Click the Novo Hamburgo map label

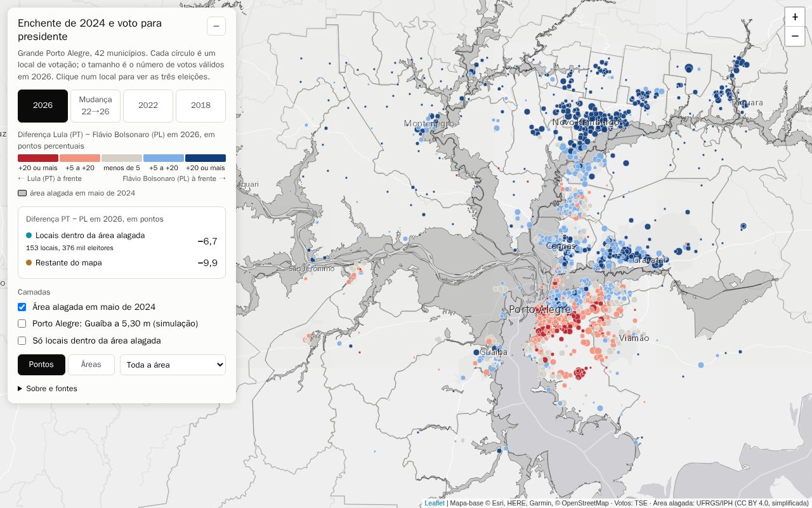coord(587,122)
